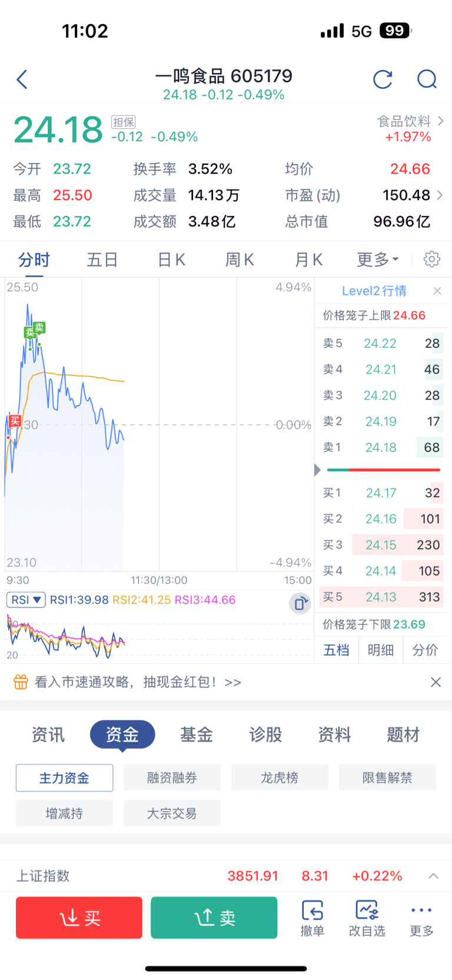Tap the intraday price chart

point(159,424)
